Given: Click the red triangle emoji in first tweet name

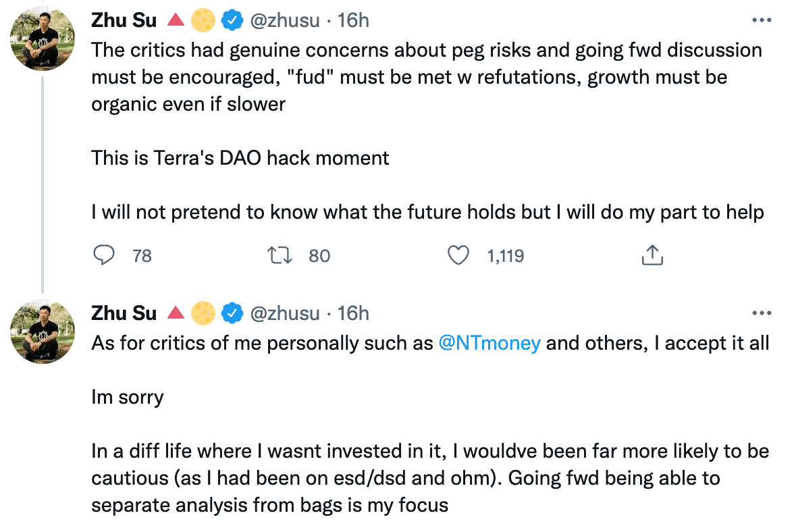Looking at the screenshot, I should pos(176,21).
